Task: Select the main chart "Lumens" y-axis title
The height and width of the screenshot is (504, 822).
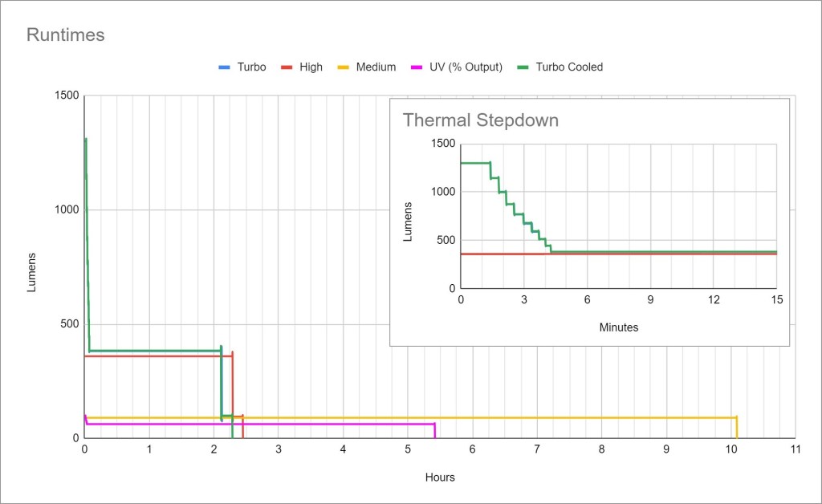Action: pyautogui.click(x=32, y=272)
